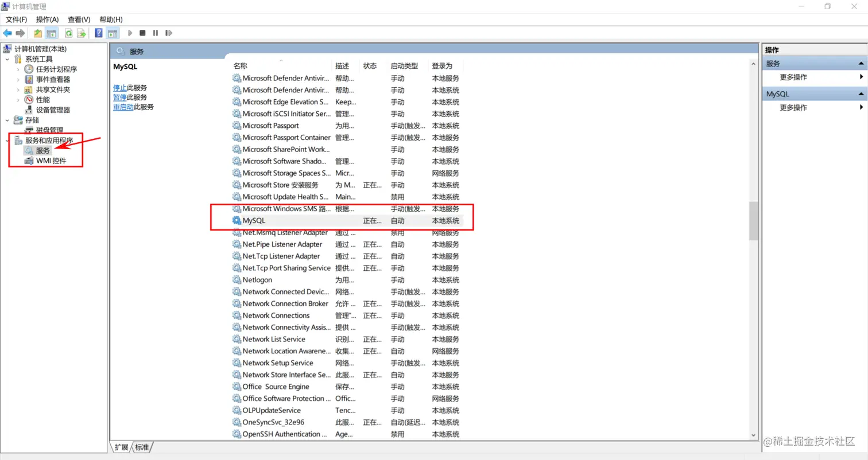Viewport: 868px width, 460px height.
Task: Click the Up one level folder icon
Action: coord(38,33)
